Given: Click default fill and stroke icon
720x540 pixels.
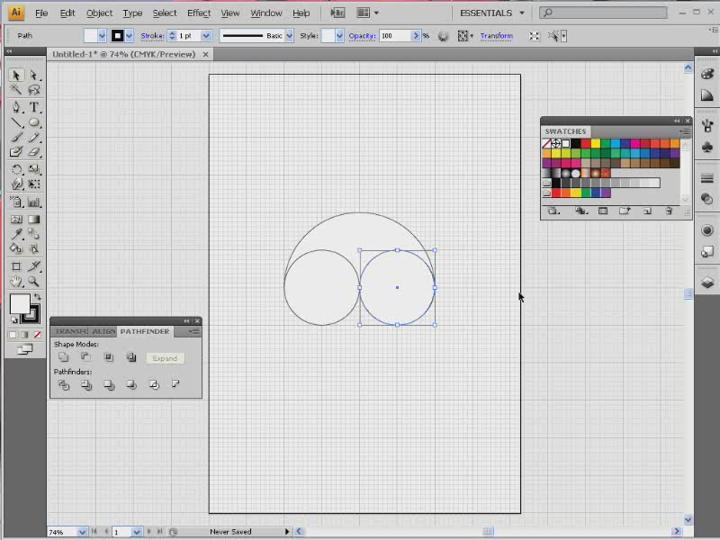Looking at the screenshot, I should pos(14,320).
